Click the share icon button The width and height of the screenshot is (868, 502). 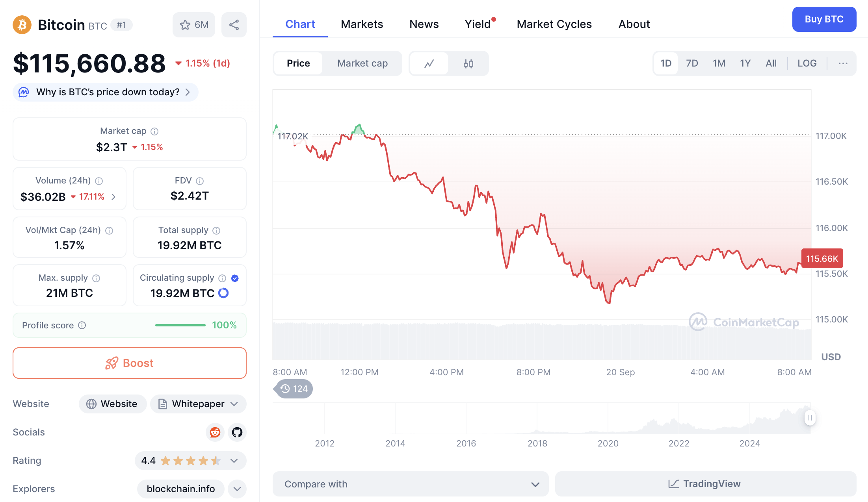234,25
